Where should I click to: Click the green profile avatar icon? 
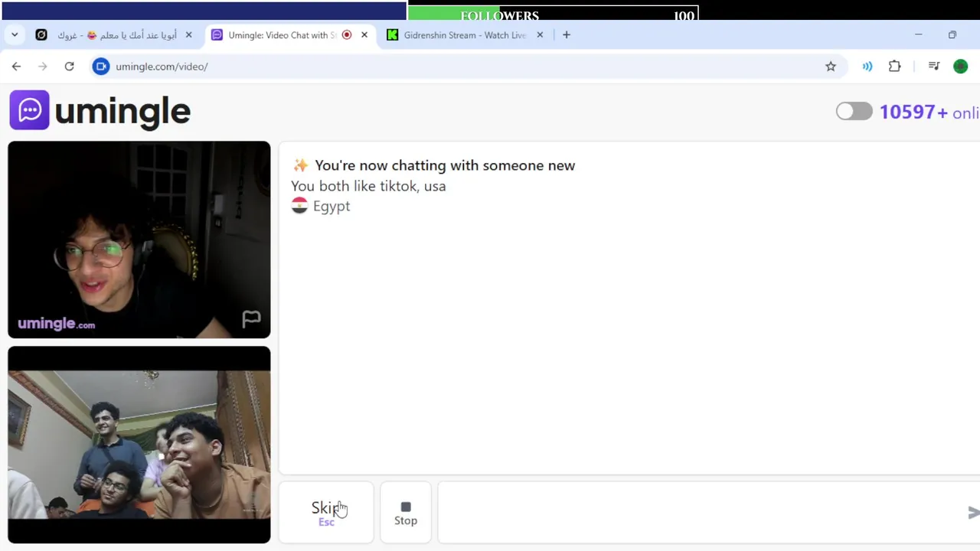[960, 67]
